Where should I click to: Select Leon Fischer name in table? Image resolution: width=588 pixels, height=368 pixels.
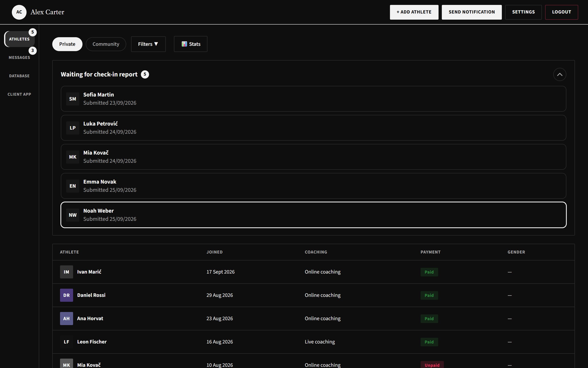pyautogui.click(x=92, y=342)
